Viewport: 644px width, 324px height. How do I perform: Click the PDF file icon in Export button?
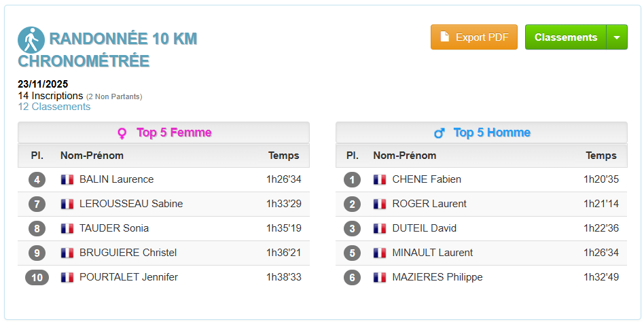click(x=445, y=37)
